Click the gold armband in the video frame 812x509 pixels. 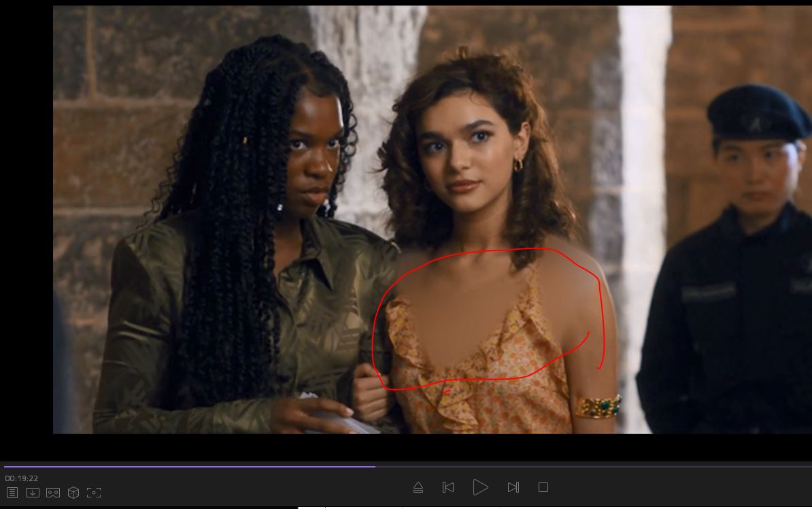(x=598, y=407)
